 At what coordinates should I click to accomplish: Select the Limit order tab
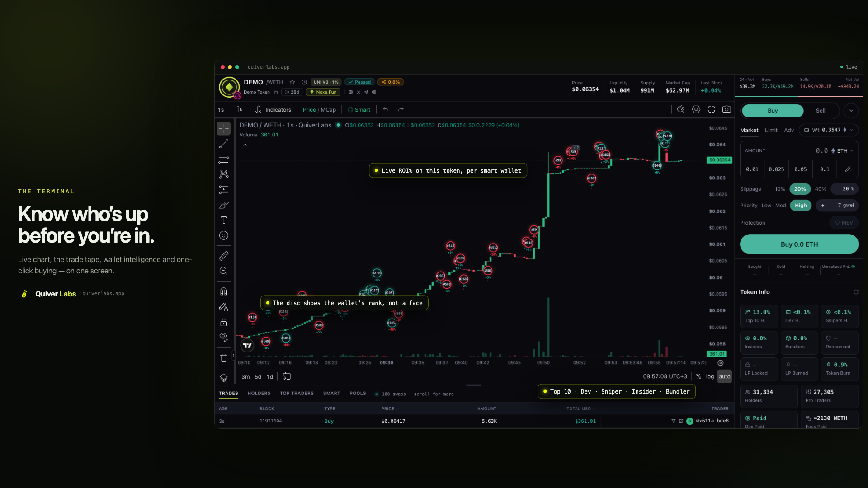[x=771, y=130]
